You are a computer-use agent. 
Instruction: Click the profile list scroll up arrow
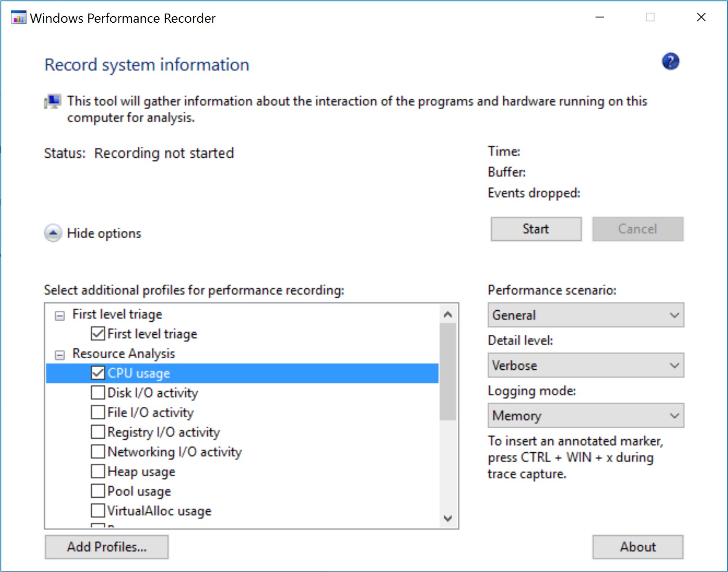click(x=448, y=314)
